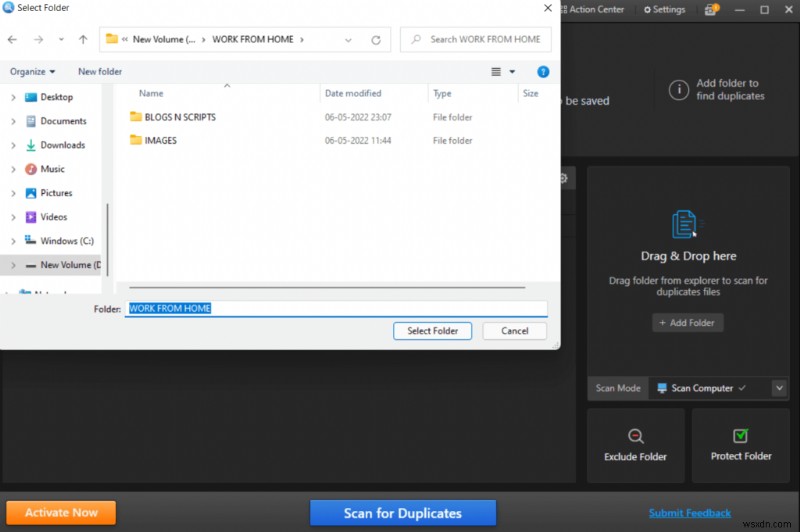Expand the Music tree node
The height and width of the screenshot is (532, 800).
coord(13,169)
